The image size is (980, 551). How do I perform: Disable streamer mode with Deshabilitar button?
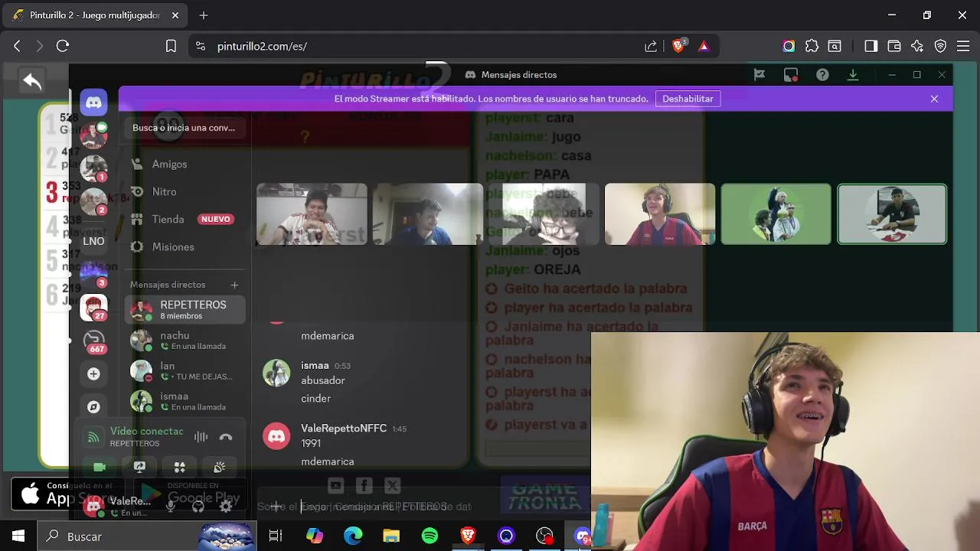point(688,99)
